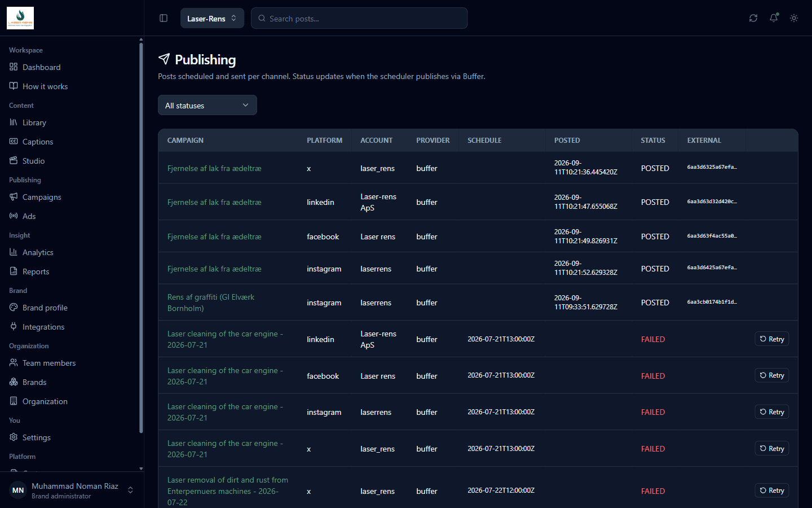Click the Laser-Rens logo thumbnail

tap(20, 18)
